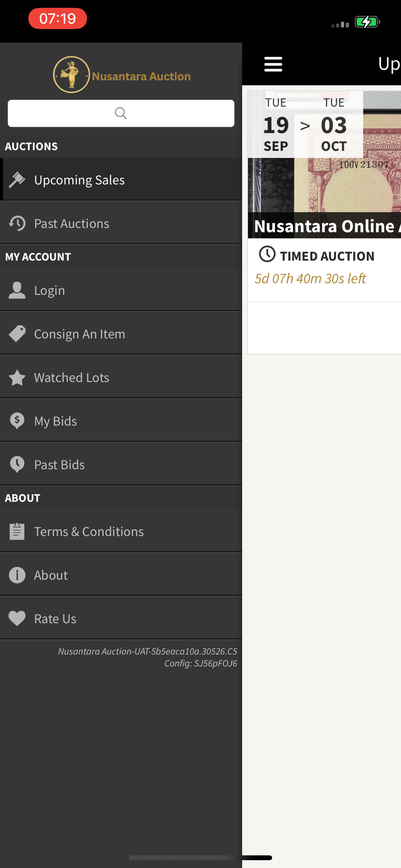Open the Nusantara Online auction banner thumbnail
Image resolution: width=401 pixels, height=868 pixels.
tap(324, 165)
